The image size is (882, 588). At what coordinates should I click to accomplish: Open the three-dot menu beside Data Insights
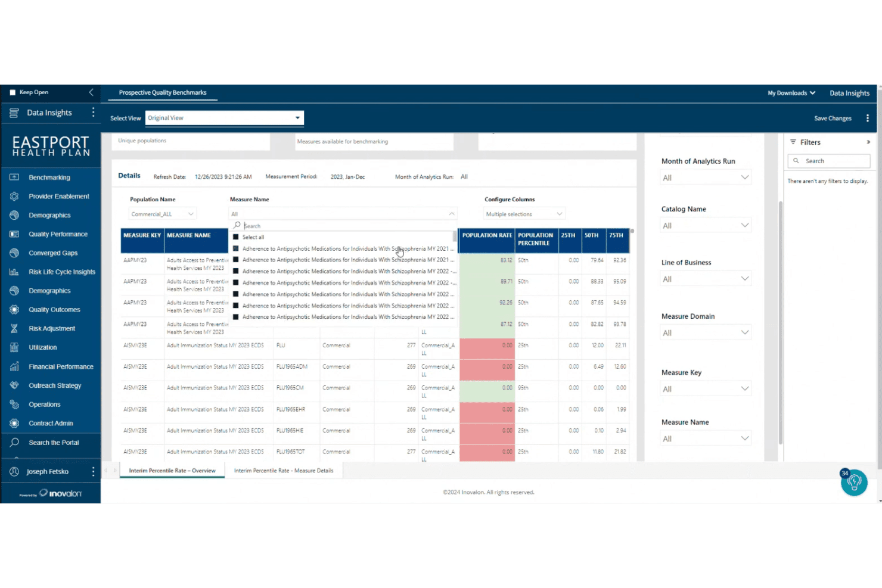[93, 113]
